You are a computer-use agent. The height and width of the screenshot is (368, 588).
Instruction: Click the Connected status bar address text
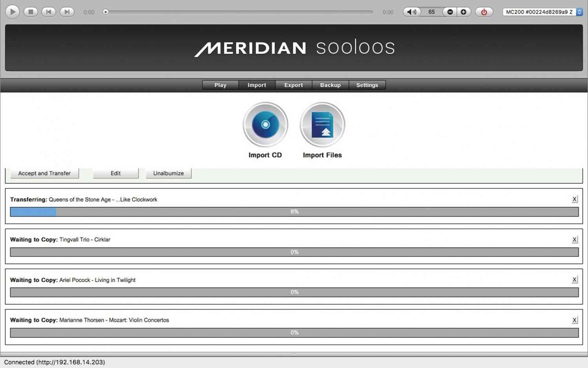pos(54,362)
